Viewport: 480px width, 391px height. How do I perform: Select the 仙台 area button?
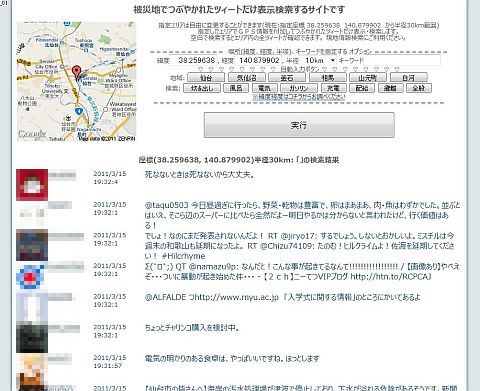pos(206,78)
